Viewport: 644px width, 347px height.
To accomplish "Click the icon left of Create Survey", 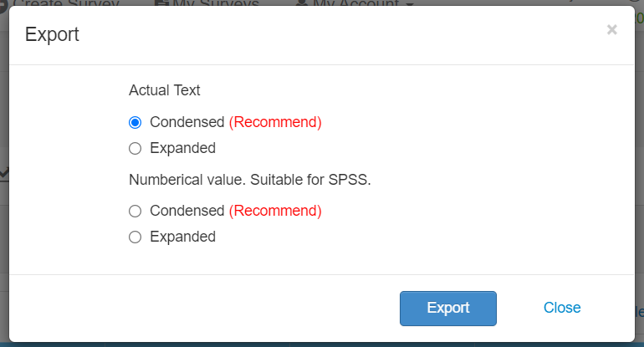I will point(5,3).
